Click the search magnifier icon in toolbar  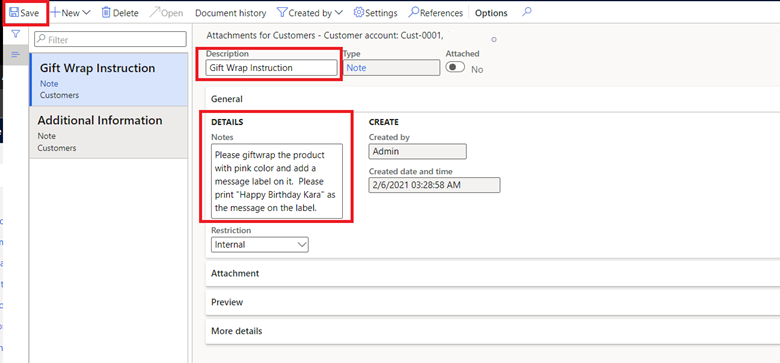[x=527, y=12]
